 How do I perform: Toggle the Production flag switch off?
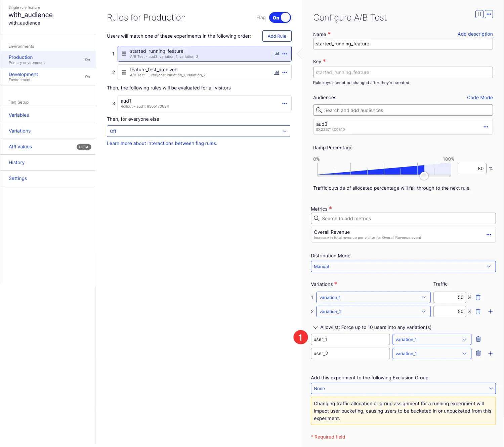[280, 18]
